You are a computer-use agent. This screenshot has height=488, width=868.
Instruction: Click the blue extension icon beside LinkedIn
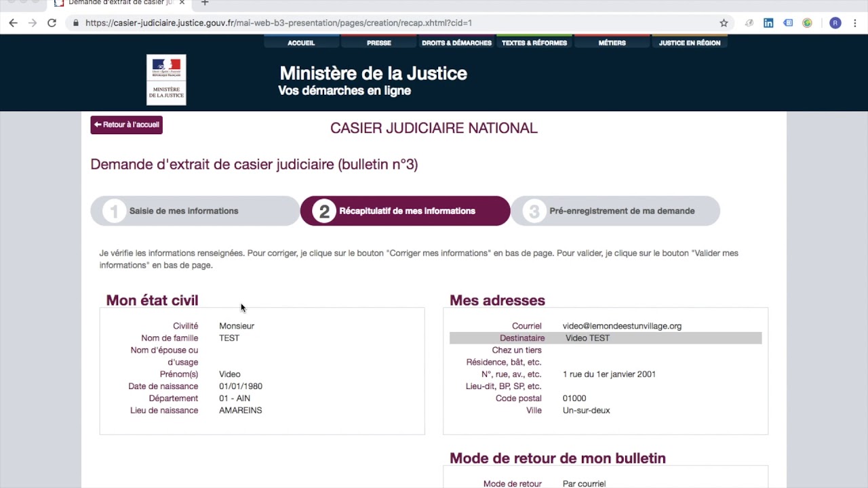pos(788,23)
